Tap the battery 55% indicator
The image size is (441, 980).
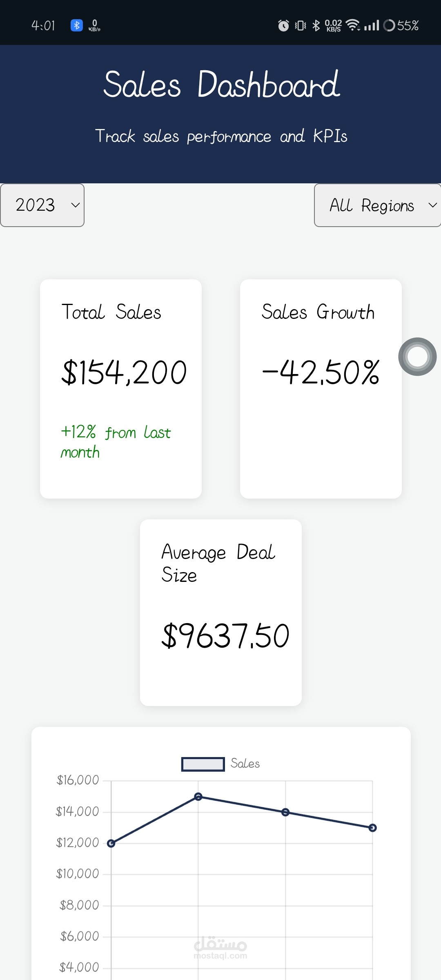(402, 25)
